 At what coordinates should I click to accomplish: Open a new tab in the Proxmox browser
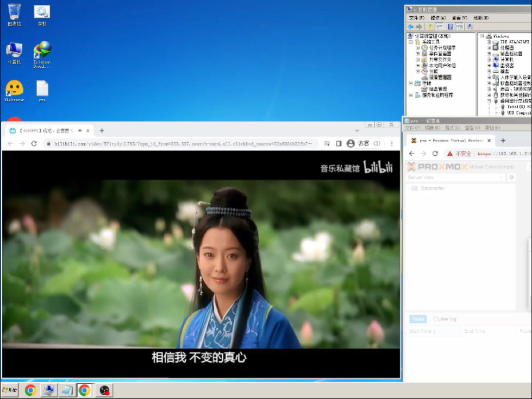click(x=503, y=141)
